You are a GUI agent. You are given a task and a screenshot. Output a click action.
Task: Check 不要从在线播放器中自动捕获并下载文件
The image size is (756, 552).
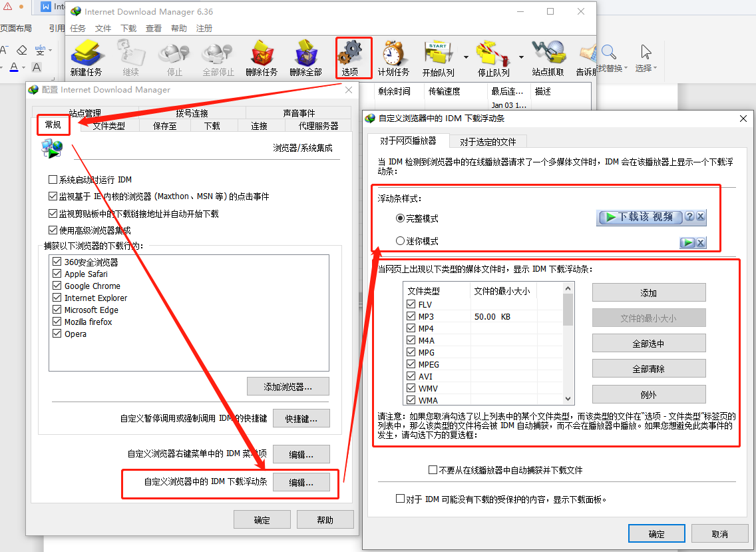pos(433,469)
